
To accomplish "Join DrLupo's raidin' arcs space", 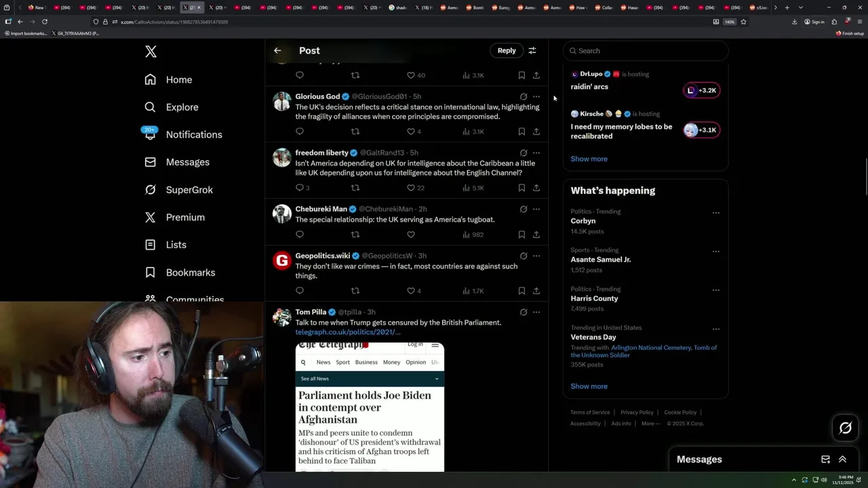I will point(701,90).
